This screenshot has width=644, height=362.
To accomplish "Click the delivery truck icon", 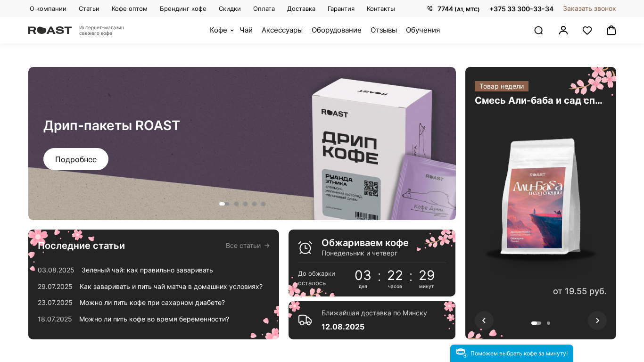I will tap(305, 320).
